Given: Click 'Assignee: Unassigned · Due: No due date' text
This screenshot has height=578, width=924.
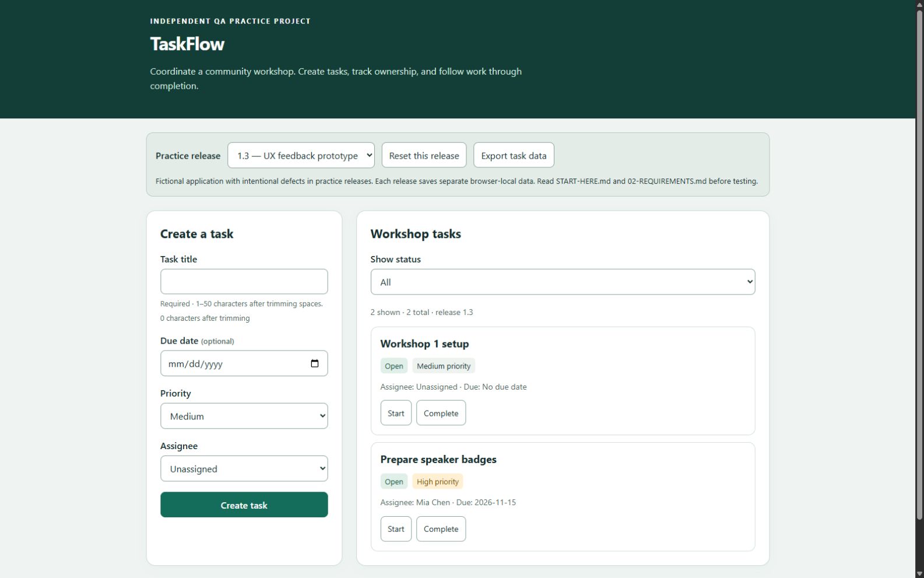Looking at the screenshot, I should point(453,387).
